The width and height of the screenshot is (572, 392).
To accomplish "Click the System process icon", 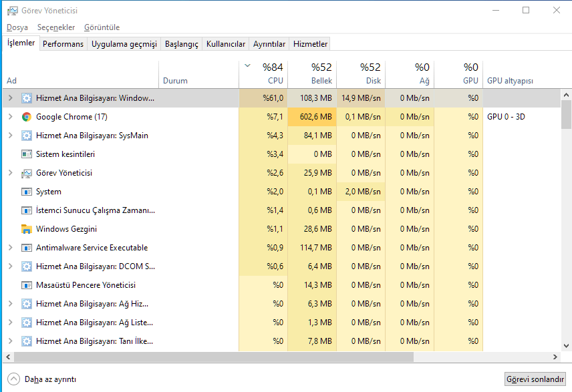I will point(26,192).
